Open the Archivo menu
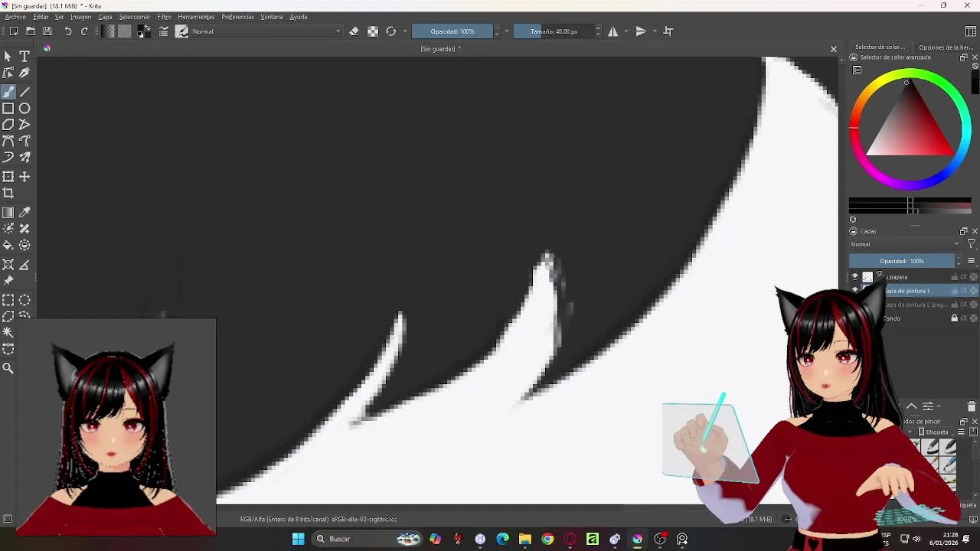 [15, 17]
